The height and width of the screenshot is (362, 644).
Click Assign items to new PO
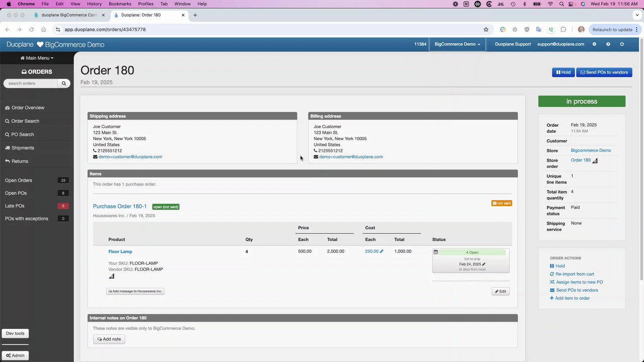576,282
